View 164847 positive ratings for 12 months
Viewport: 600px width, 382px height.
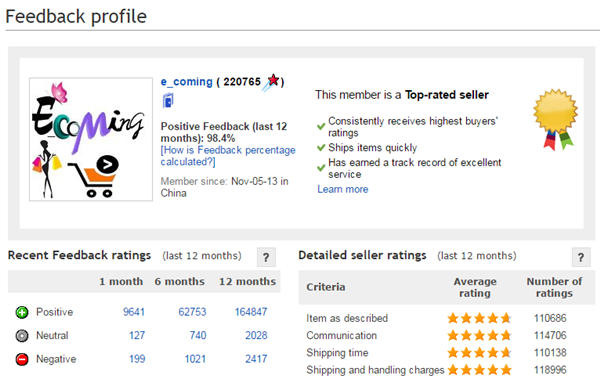(x=251, y=312)
